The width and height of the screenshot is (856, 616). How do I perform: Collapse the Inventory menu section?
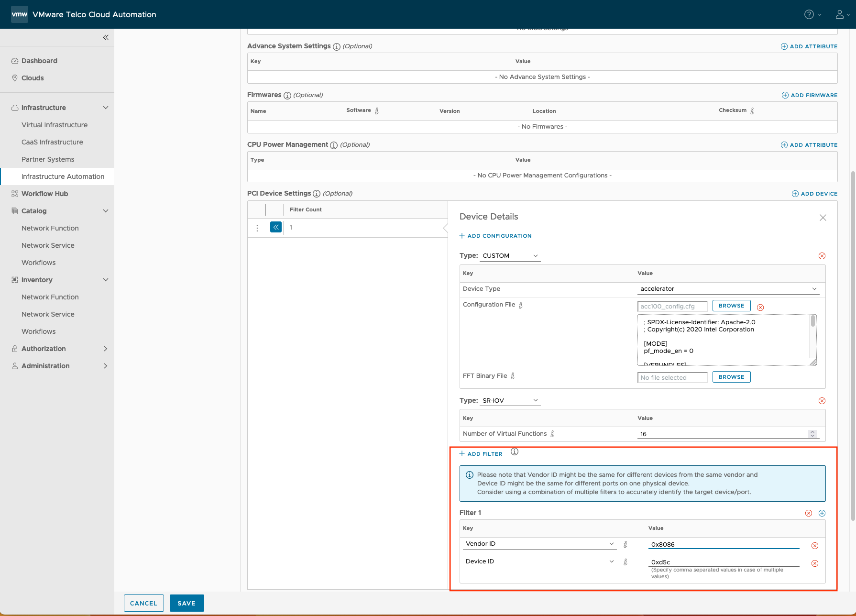pos(106,280)
